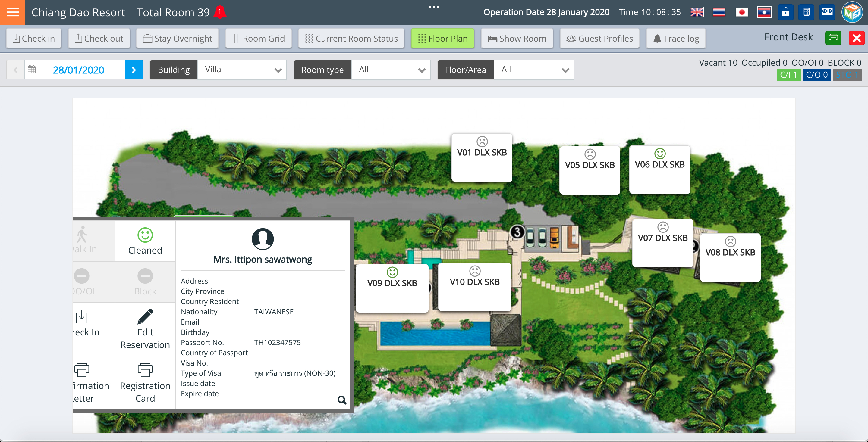The width and height of the screenshot is (868, 442).
Task: Open the hamburger menu
Action: (x=12, y=12)
